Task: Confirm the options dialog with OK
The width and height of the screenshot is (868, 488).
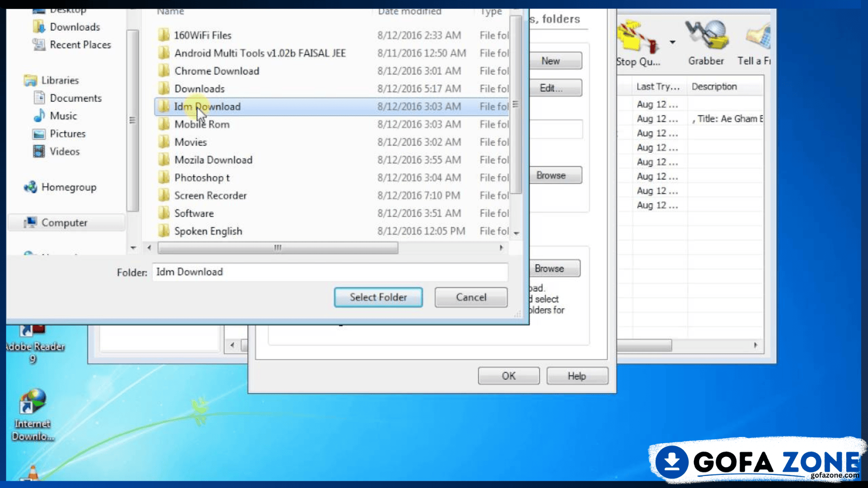Action: 509,376
